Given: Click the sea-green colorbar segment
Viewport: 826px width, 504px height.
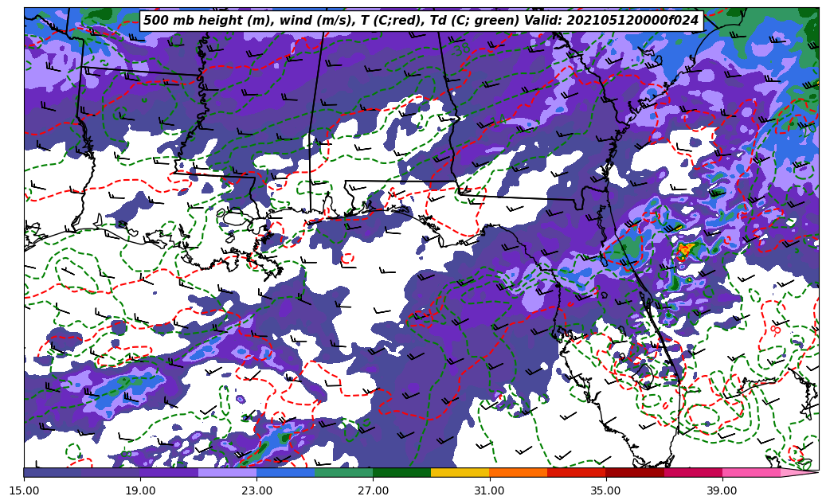Looking at the screenshot, I should [x=344, y=472].
